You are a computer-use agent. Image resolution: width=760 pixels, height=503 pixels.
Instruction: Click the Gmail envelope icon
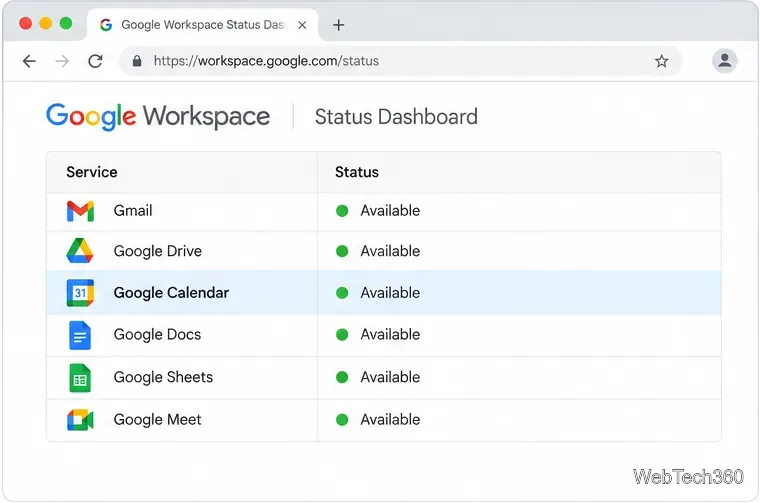(80, 211)
